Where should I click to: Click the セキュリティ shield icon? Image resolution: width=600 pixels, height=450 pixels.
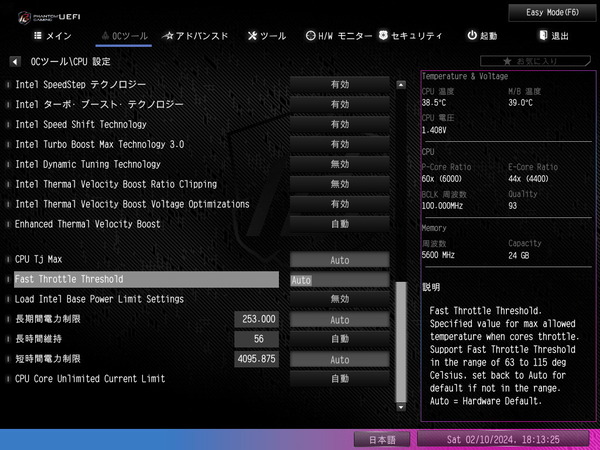(383, 36)
